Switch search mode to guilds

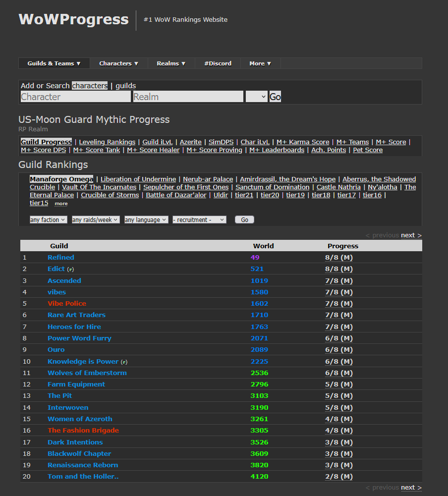click(x=125, y=86)
